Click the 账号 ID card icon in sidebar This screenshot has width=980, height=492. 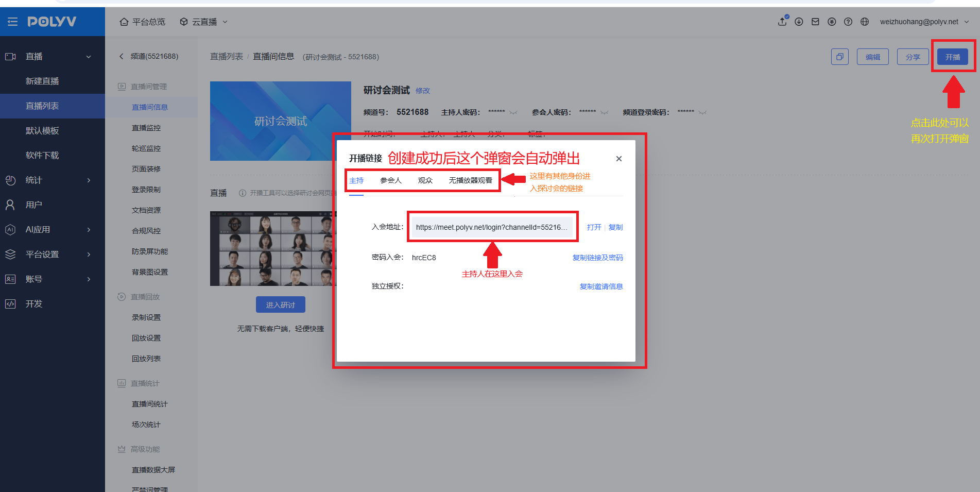(x=10, y=279)
